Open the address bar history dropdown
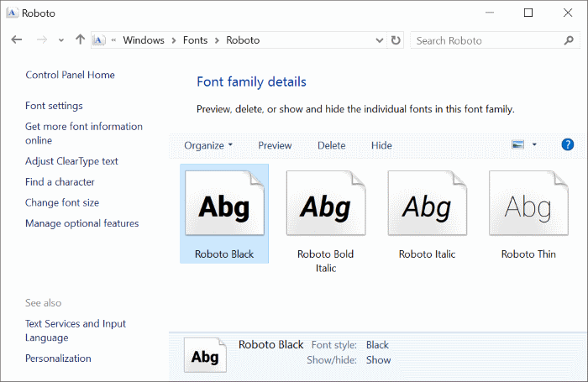Image resolution: width=588 pixels, height=382 pixels. (380, 40)
